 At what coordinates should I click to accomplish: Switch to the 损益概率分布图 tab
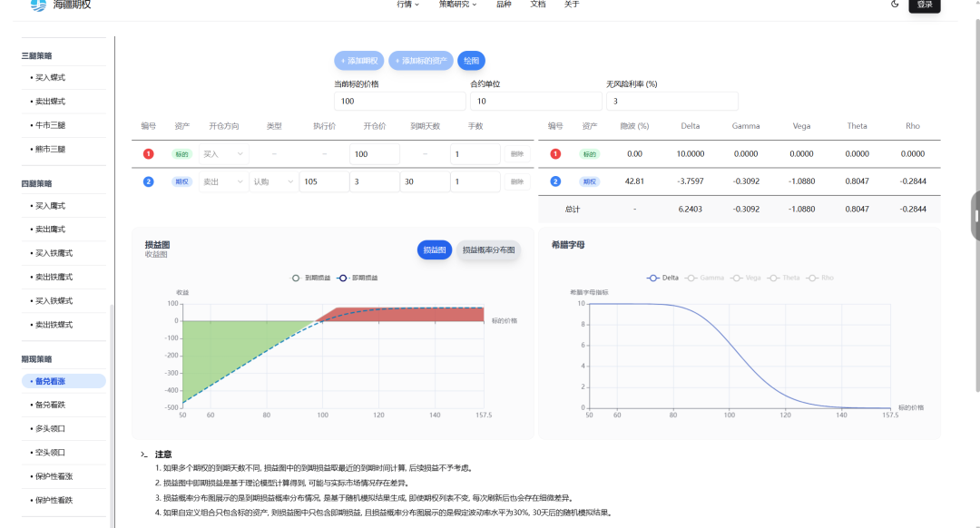click(488, 250)
